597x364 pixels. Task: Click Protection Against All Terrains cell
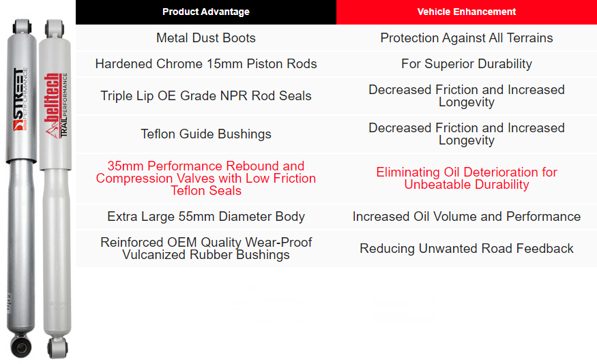pyautogui.click(x=466, y=38)
